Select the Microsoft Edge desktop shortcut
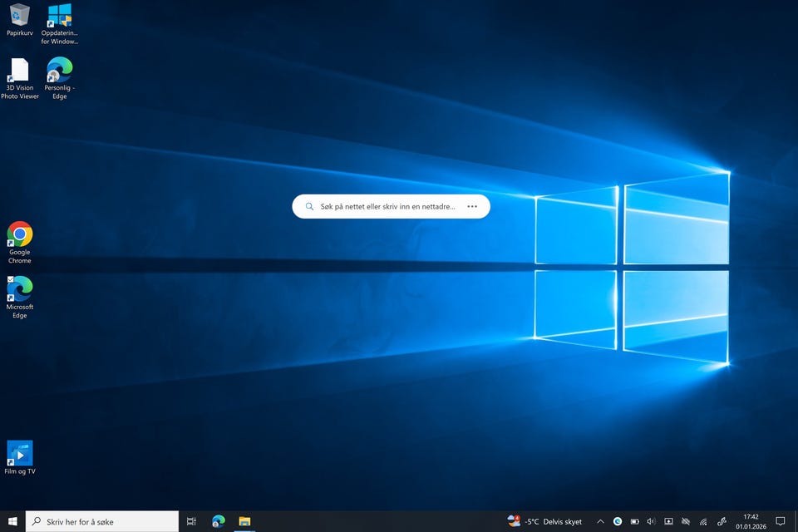The image size is (798, 532). (19, 298)
